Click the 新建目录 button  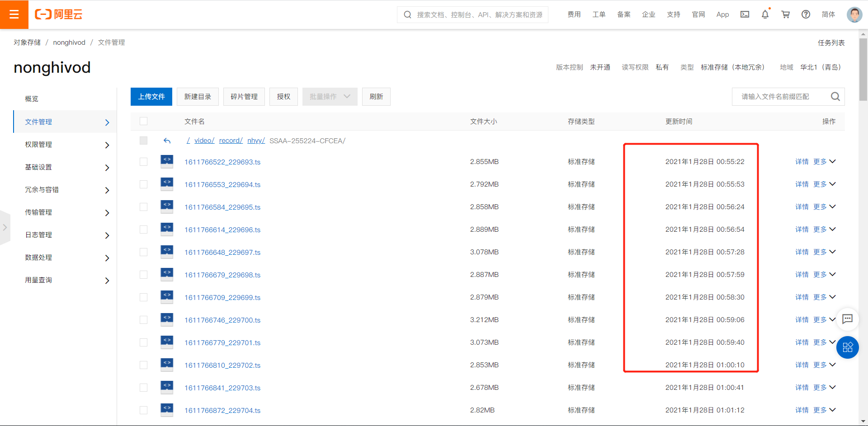(x=198, y=97)
